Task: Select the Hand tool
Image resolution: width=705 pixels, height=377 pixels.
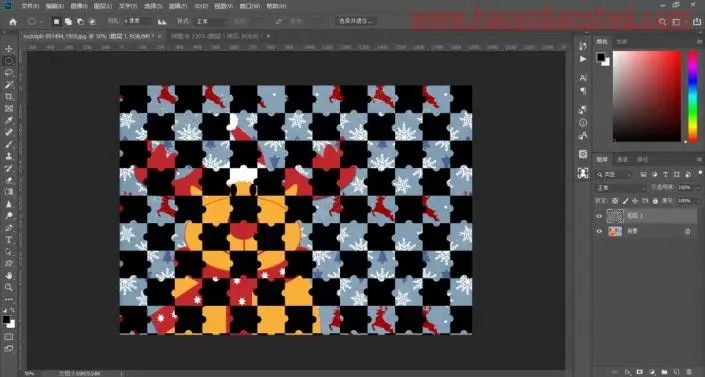Action: click(x=9, y=275)
